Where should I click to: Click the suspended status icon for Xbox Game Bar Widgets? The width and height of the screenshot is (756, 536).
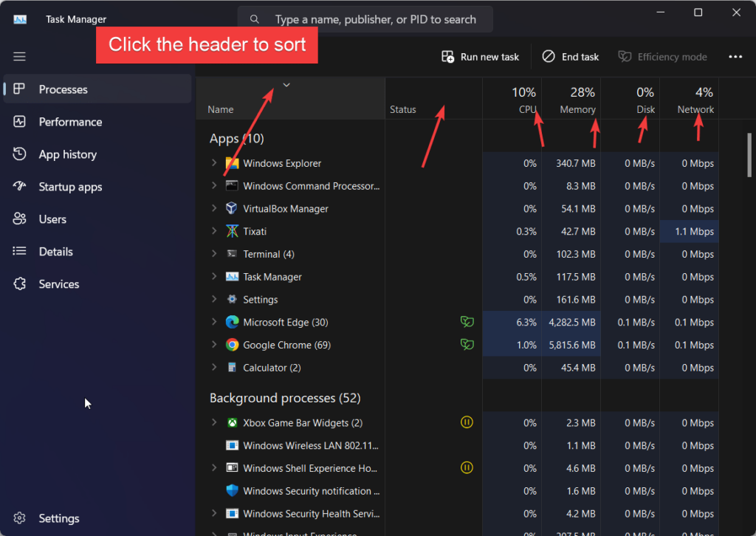click(x=467, y=422)
